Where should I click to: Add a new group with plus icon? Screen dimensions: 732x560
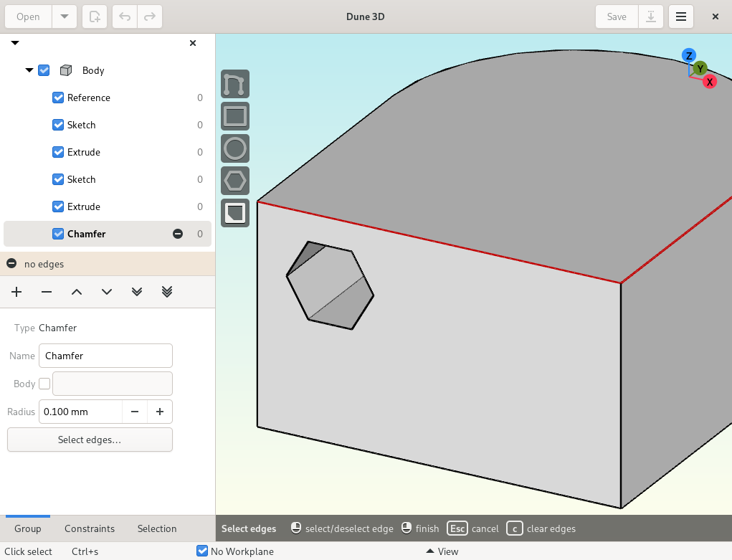[x=16, y=292]
